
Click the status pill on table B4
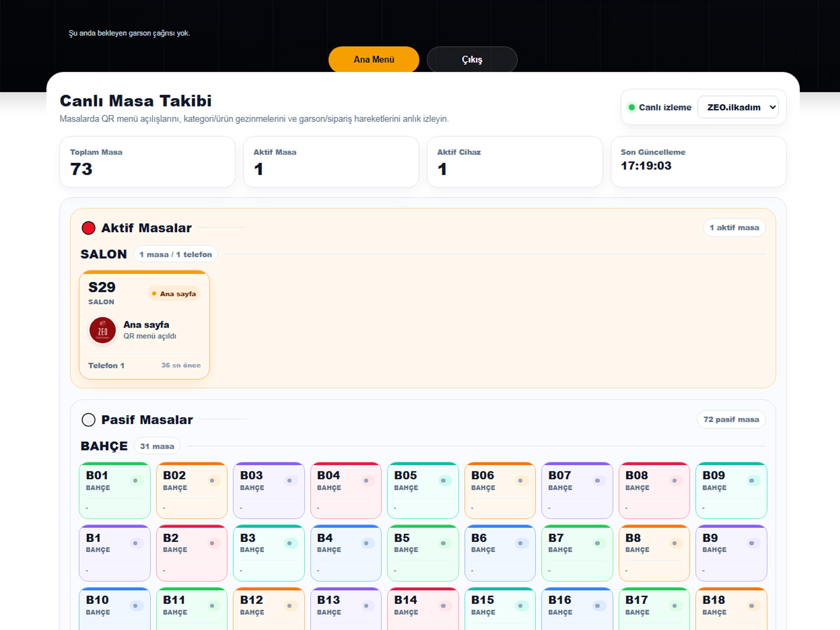366,543
